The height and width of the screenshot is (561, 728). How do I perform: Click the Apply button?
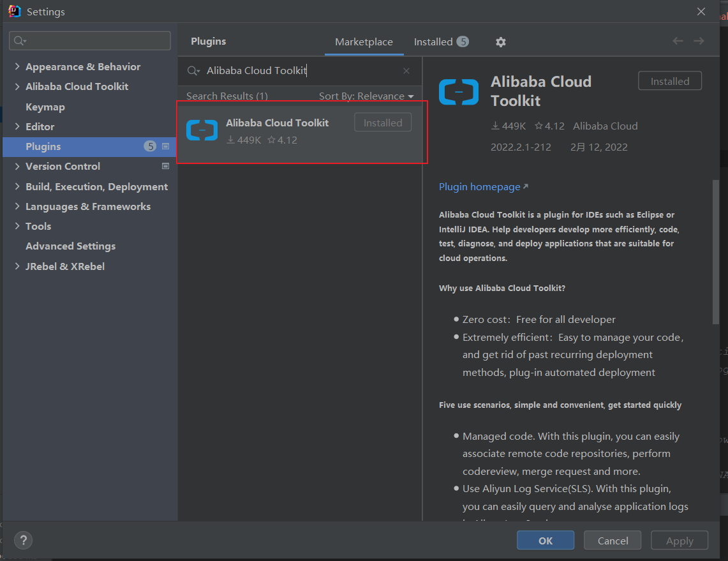click(680, 540)
